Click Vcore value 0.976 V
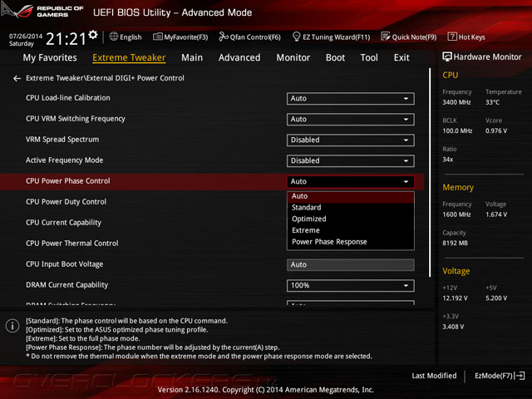 pyautogui.click(x=496, y=131)
